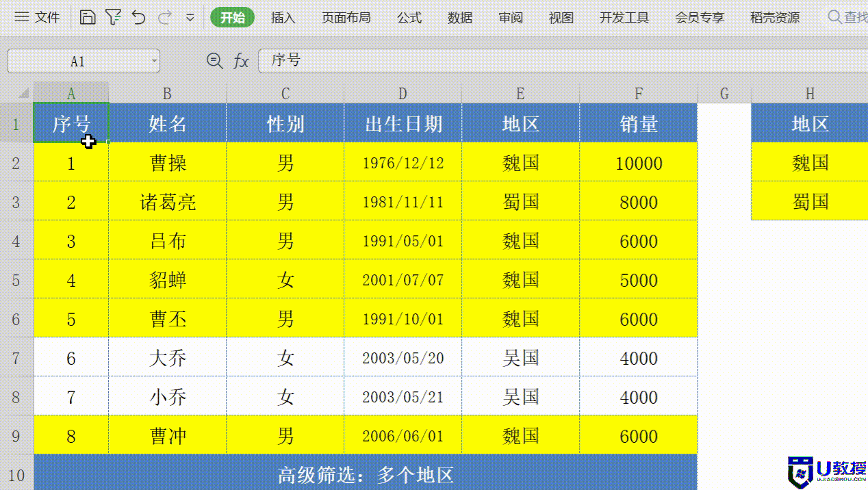Click the cell containing 曹冲
Screen dimensions: 868x490
point(167,435)
